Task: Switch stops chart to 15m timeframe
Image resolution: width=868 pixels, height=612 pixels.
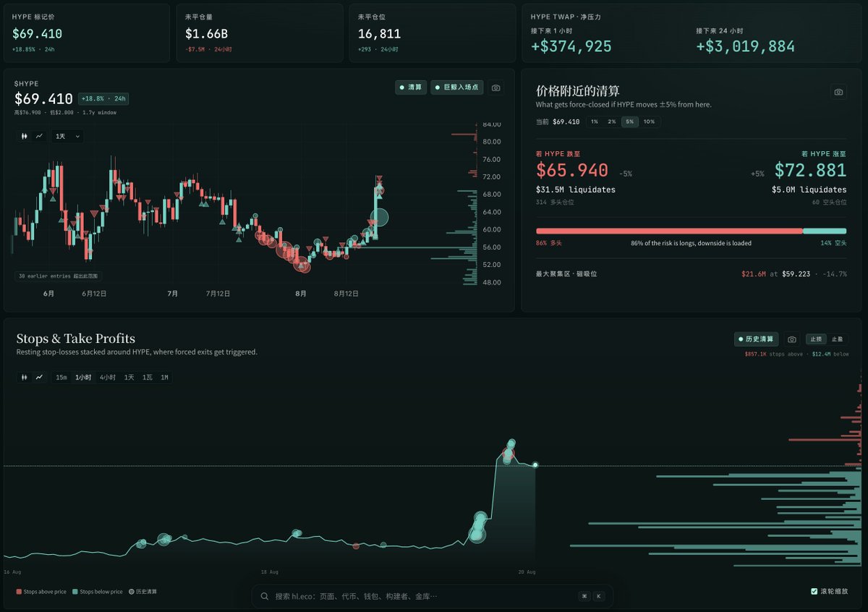Action: point(61,377)
